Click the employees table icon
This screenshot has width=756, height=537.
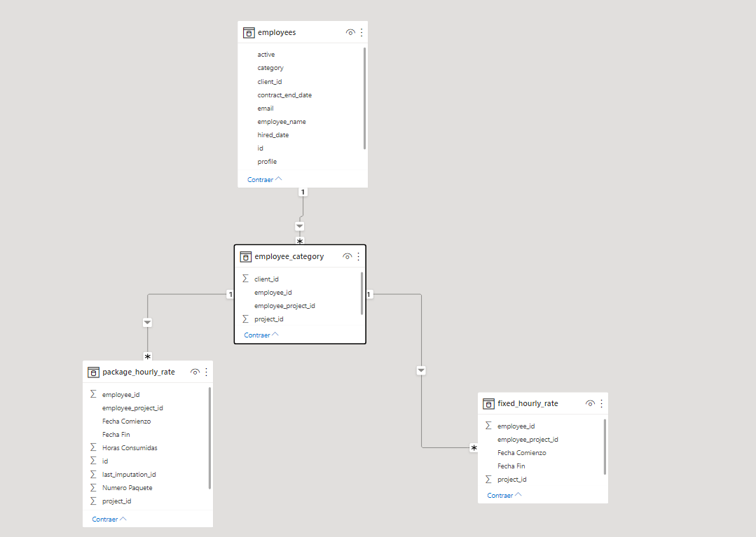click(249, 33)
